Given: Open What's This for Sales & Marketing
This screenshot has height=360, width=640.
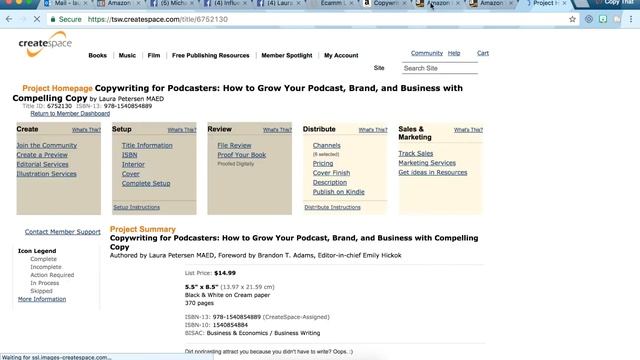Looking at the screenshot, I should pos(468,130).
